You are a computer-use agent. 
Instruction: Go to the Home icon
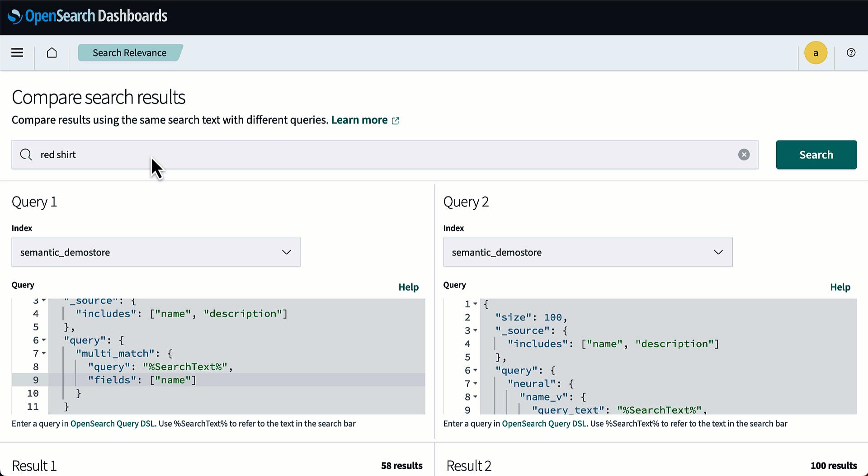pyautogui.click(x=52, y=53)
